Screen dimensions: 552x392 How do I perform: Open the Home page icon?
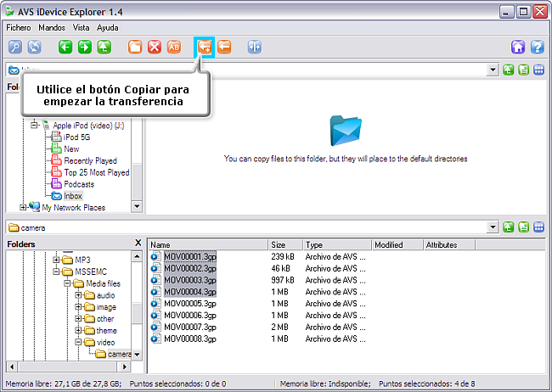click(518, 47)
